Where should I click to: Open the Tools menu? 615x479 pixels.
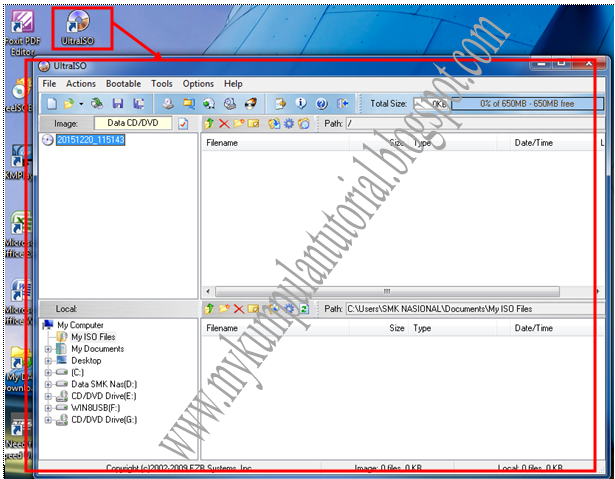coord(162,84)
